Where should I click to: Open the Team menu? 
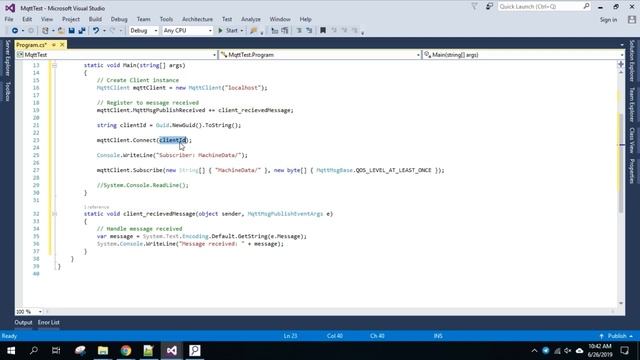pos(143,19)
